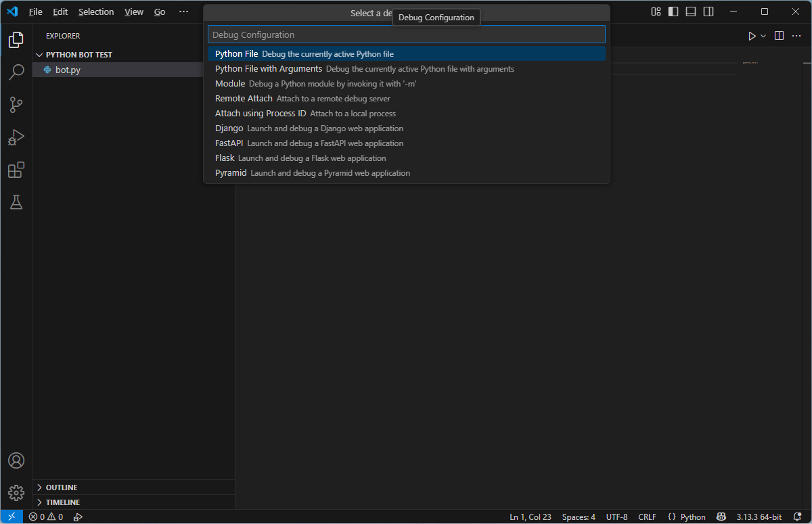Toggle the primary side bar
Viewport: 812px width, 524px height.
(673, 11)
